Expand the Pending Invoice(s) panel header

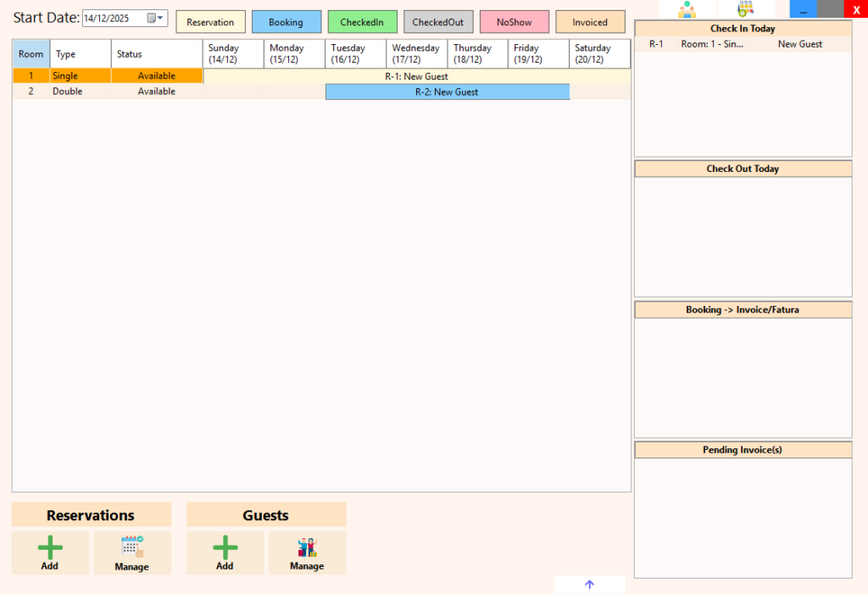743,449
